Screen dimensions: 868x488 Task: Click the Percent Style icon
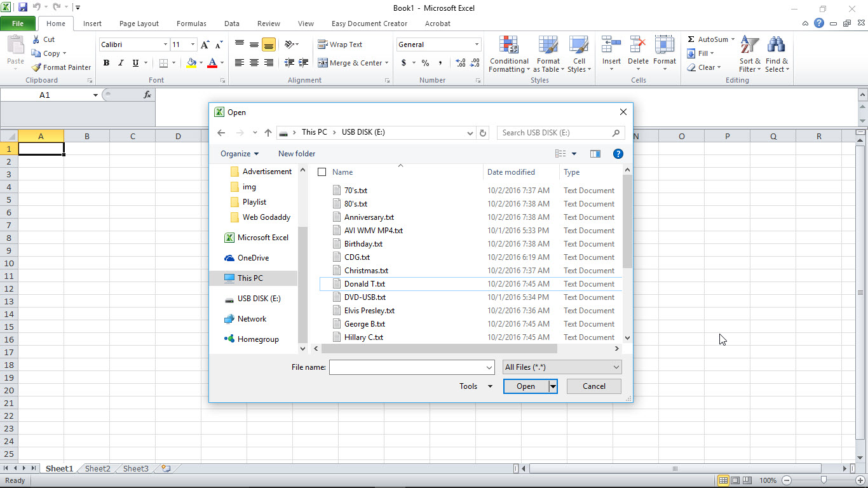click(x=425, y=63)
